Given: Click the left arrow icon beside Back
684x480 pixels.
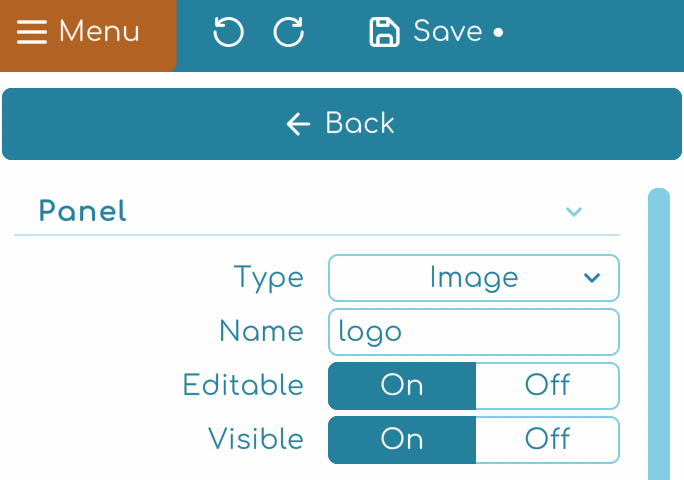Looking at the screenshot, I should (x=298, y=124).
